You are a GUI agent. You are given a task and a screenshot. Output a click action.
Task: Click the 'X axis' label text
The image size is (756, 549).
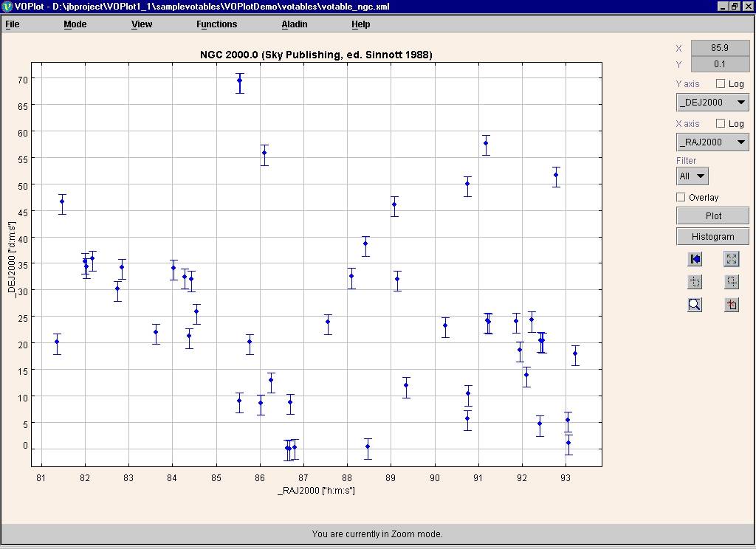point(687,123)
